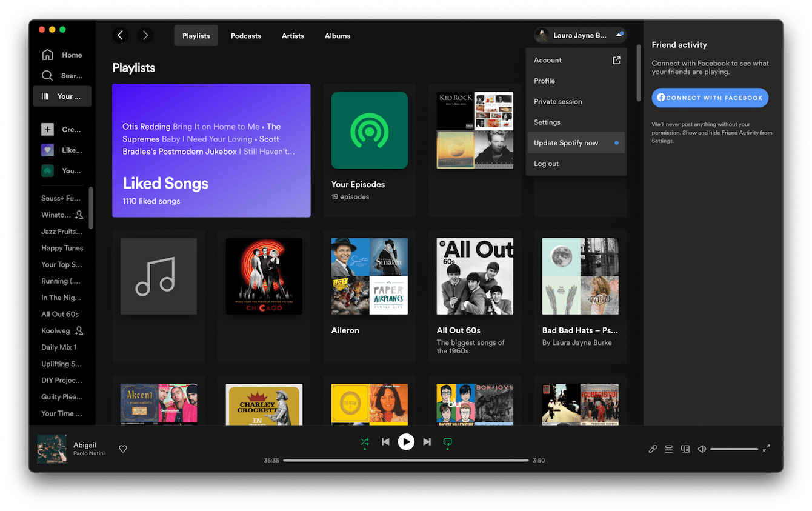The height and width of the screenshot is (511, 812).
Task: Open the All Out 60s playlist cover
Action: (474, 276)
